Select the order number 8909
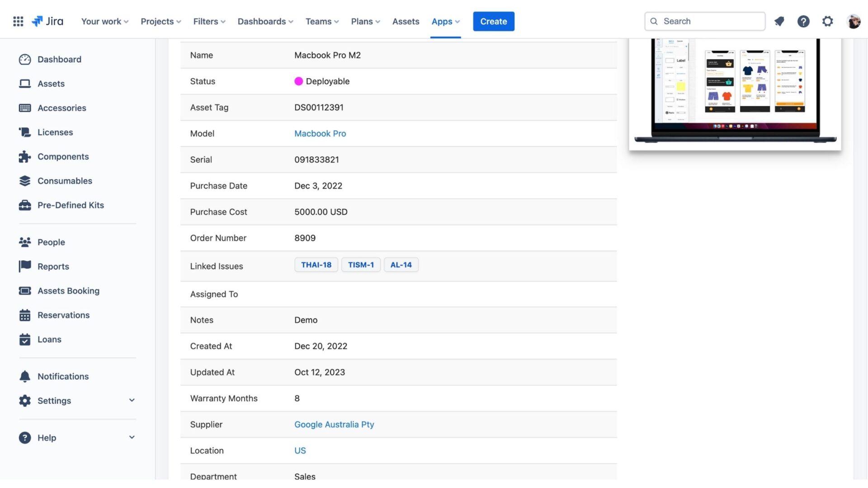The image size is (868, 488). [x=305, y=238]
